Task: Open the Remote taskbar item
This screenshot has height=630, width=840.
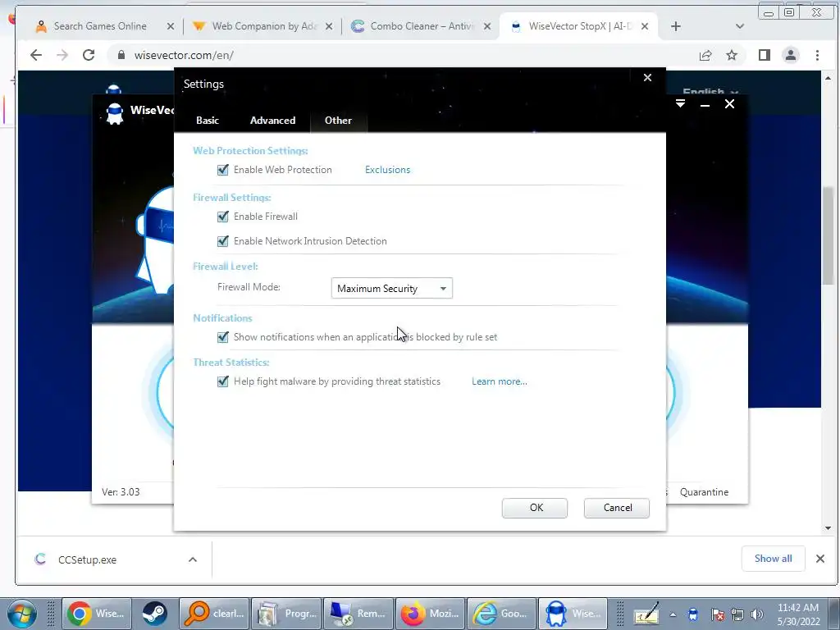Action: coord(358,614)
